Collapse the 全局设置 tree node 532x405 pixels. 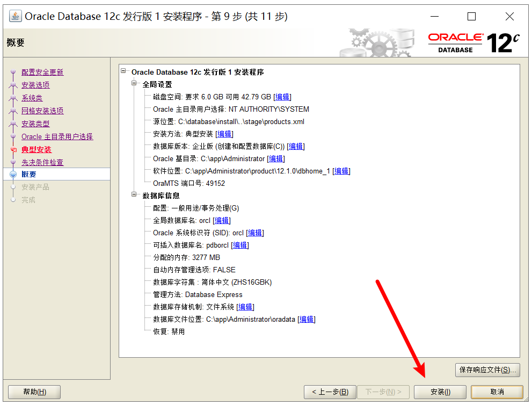(134, 83)
